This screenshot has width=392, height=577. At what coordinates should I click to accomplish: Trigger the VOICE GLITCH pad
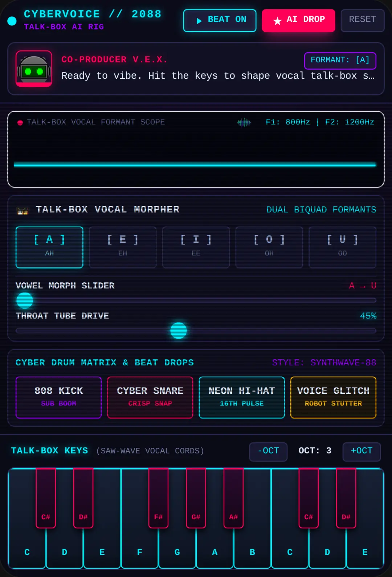(333, 397)
